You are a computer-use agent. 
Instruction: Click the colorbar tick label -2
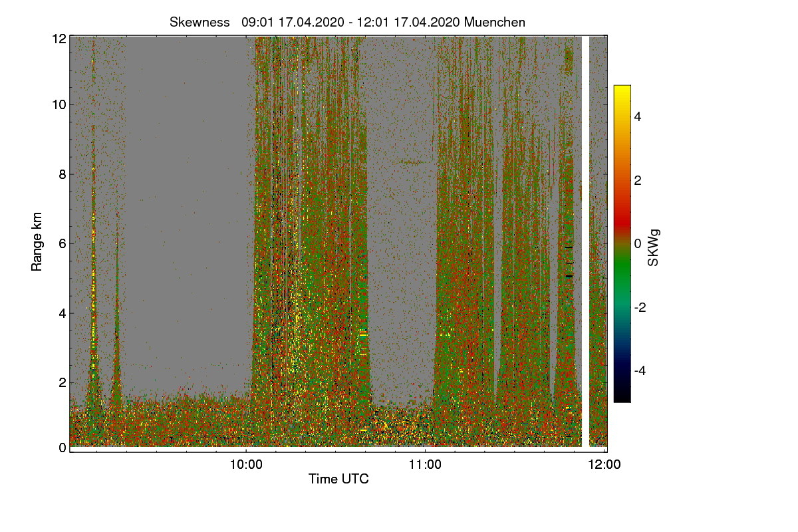point(641,307)
